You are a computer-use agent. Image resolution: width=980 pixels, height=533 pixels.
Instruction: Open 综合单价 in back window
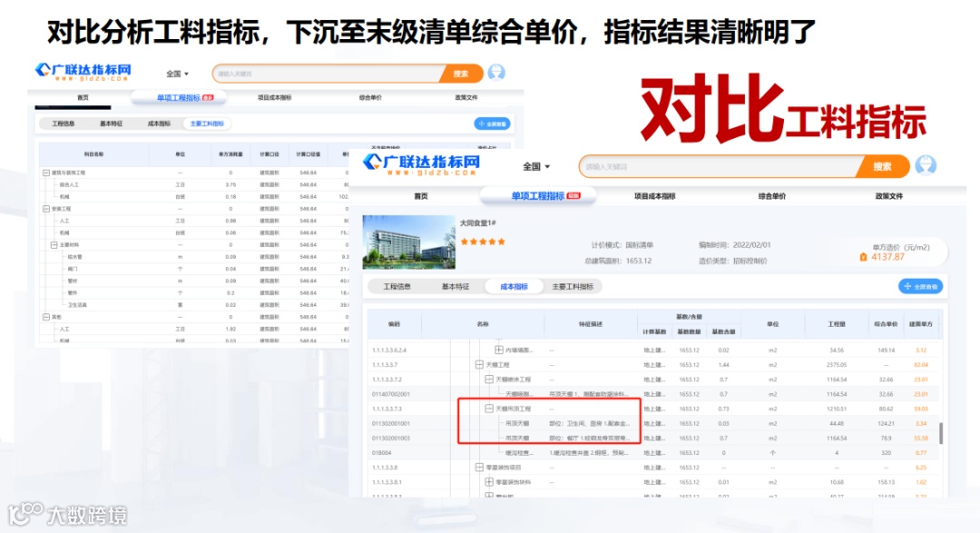(x=370, y=97)
